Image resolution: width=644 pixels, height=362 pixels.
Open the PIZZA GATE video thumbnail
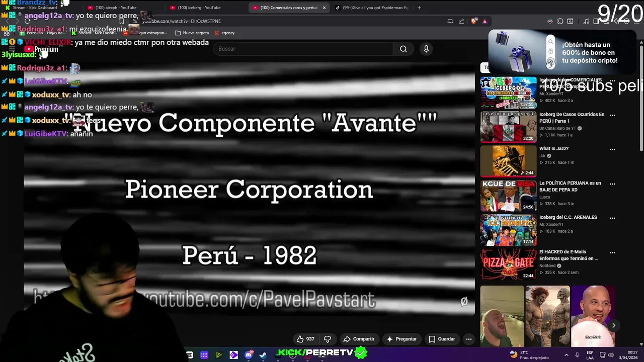[x=508, y=264]
